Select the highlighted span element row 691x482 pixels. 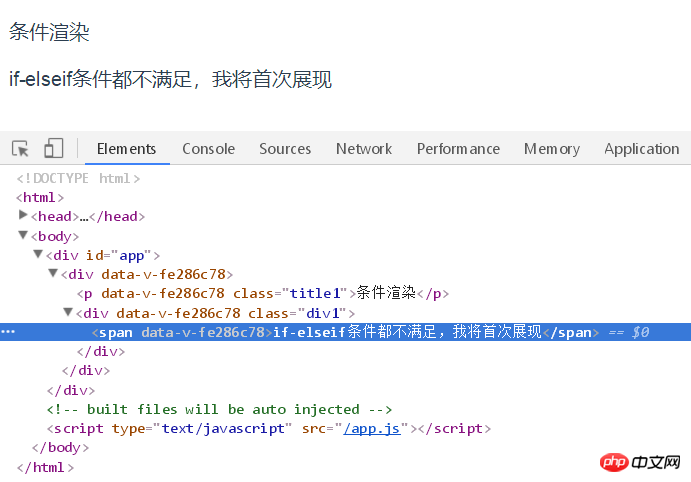tap(346, 332)
